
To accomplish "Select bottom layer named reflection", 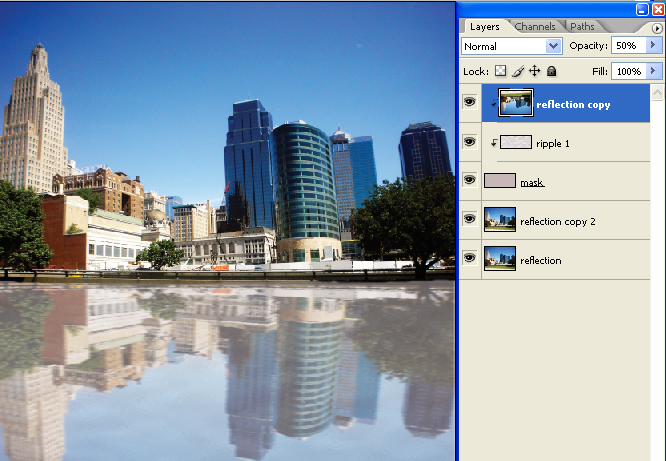I will [541, 260].
